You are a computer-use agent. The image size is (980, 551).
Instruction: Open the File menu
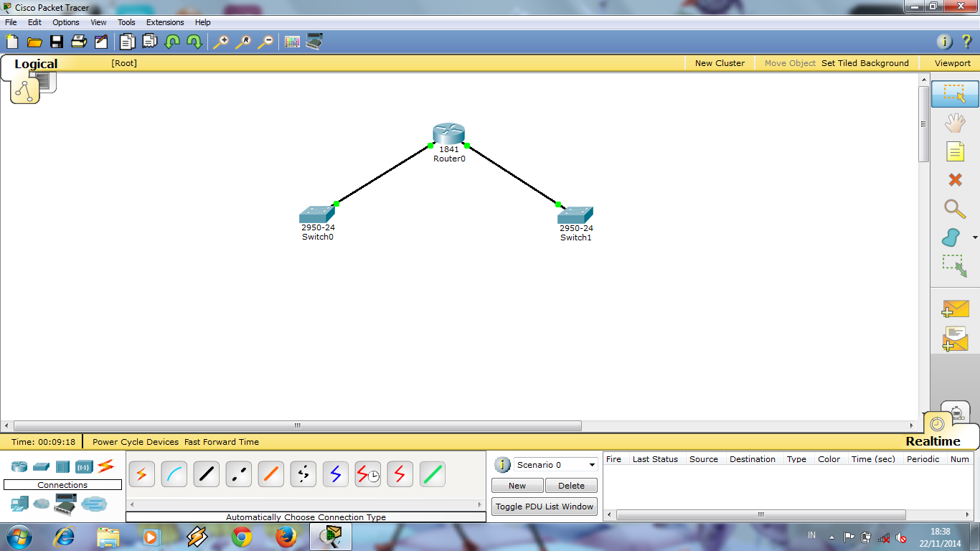pos(11,22)
